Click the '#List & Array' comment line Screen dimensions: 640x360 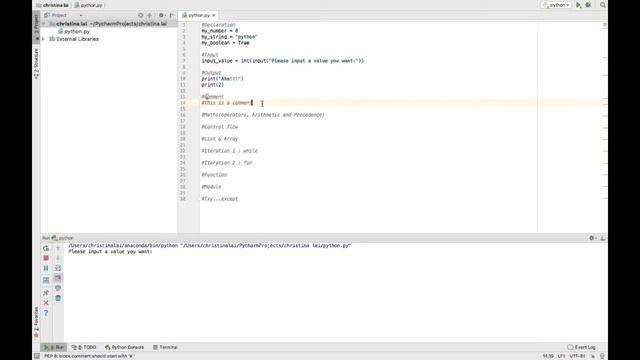[220, 139]
